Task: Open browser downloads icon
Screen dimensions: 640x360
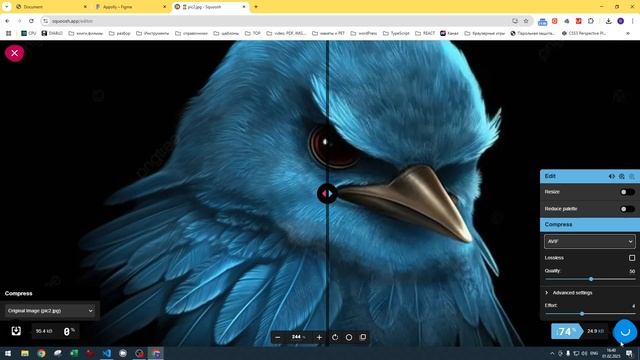Action: click(x=608, y=21)
